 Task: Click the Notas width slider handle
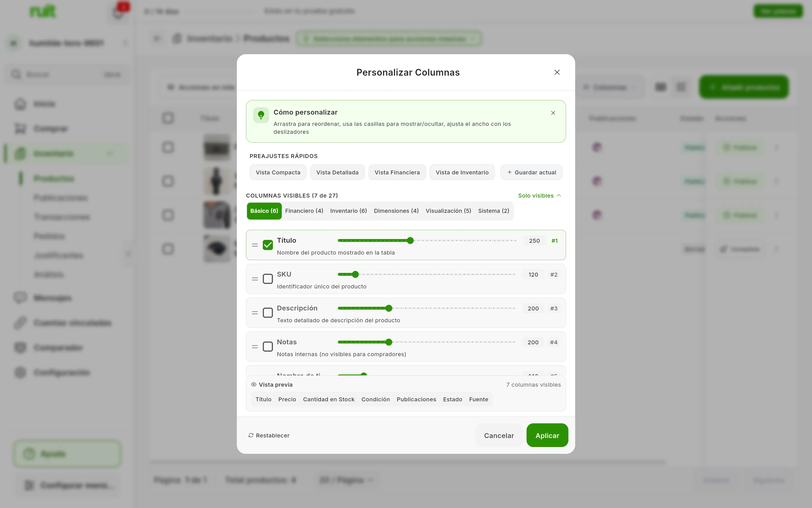pyautogui.click(x=389, y=342)
